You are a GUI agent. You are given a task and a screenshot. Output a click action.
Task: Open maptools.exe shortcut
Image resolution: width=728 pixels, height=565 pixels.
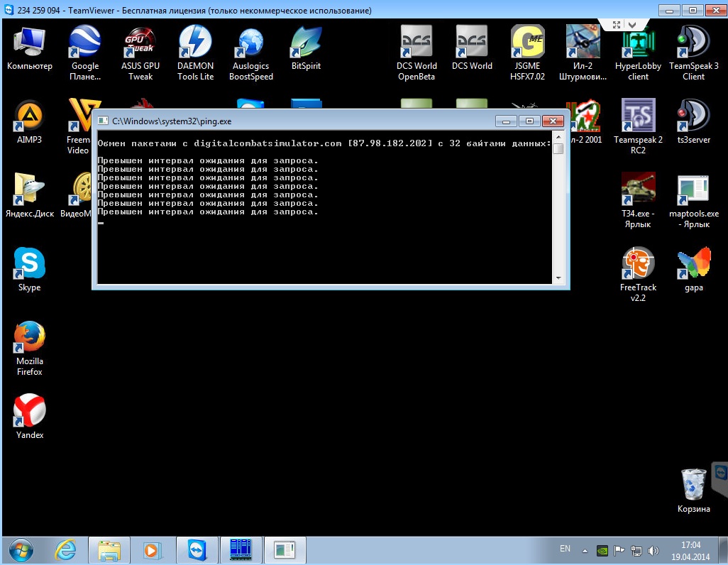pos(694,200)
